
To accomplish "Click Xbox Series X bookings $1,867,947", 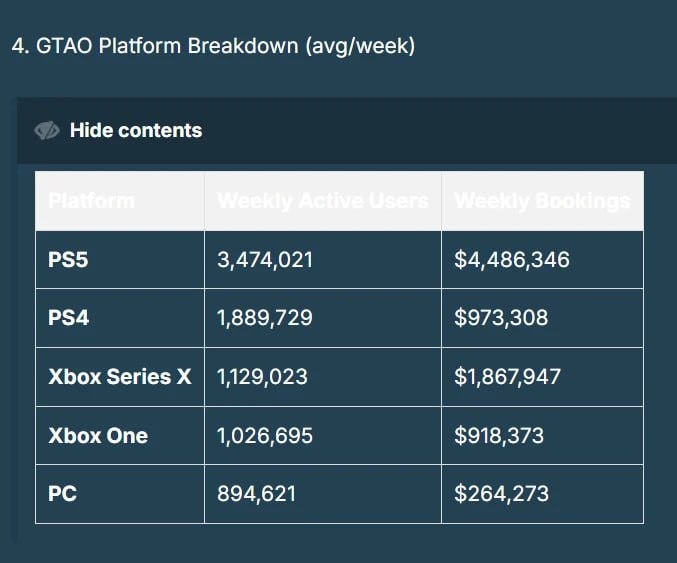I will (508, 377).
